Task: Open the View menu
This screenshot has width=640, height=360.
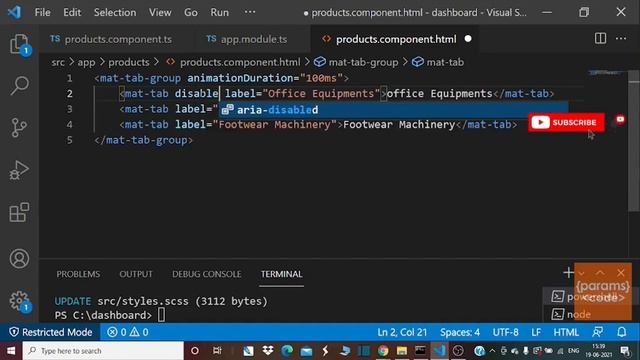Action: point(160,12)
